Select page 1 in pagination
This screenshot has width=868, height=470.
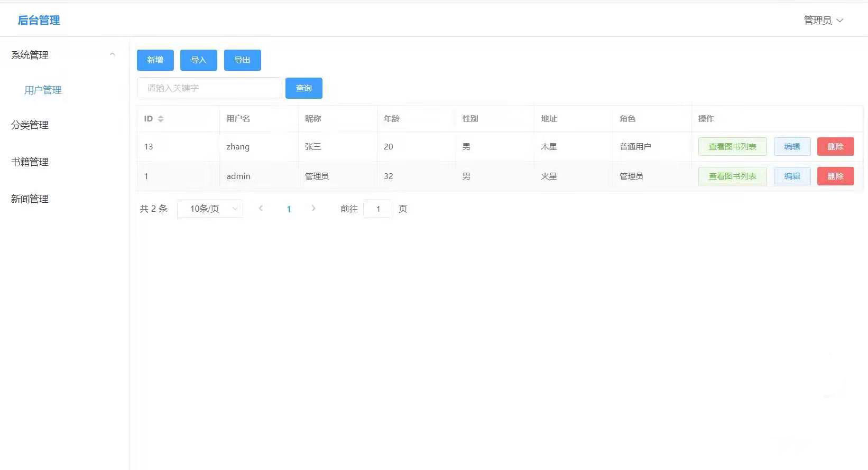[289, 209]
